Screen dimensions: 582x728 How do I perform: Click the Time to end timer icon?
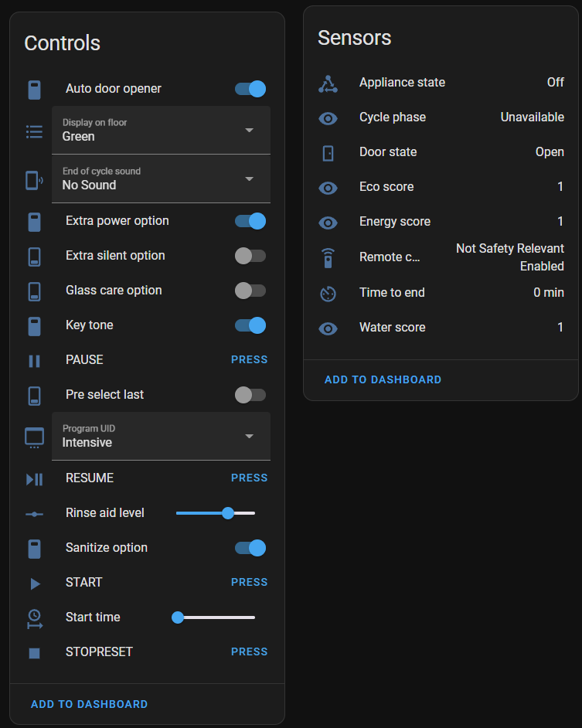[x=328, y=294]
